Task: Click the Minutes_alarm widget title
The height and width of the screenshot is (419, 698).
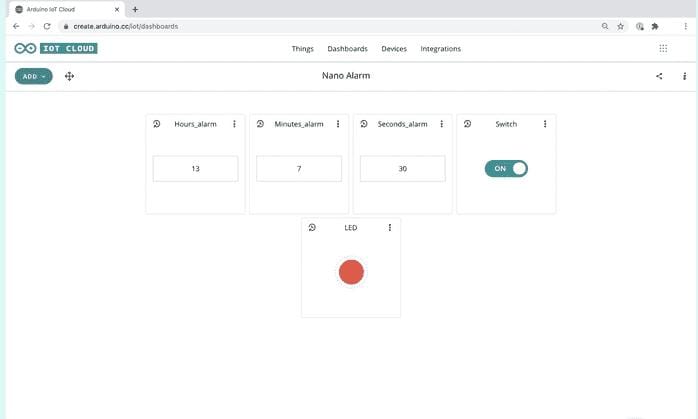Action: [299, 124]
